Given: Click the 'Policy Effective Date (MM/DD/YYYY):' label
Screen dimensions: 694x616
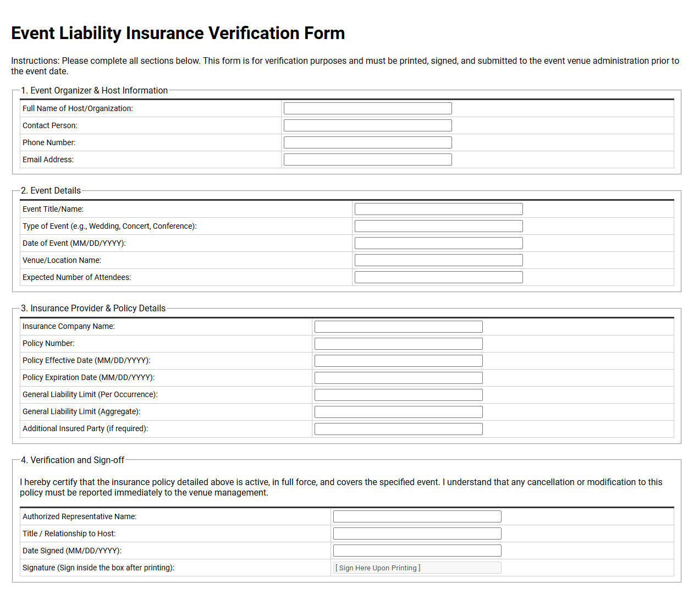Looking at the screenshot, I should (x=86, y=360).
